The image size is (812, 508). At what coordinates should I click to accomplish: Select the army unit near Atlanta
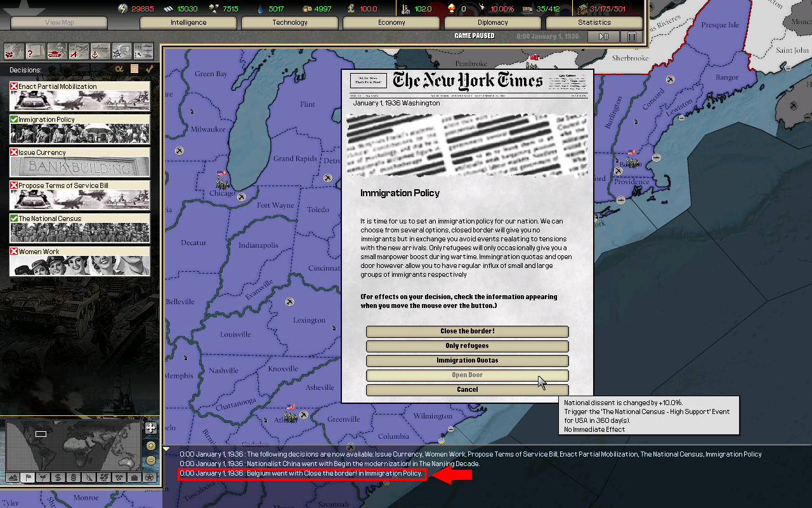tap(290, 413)
